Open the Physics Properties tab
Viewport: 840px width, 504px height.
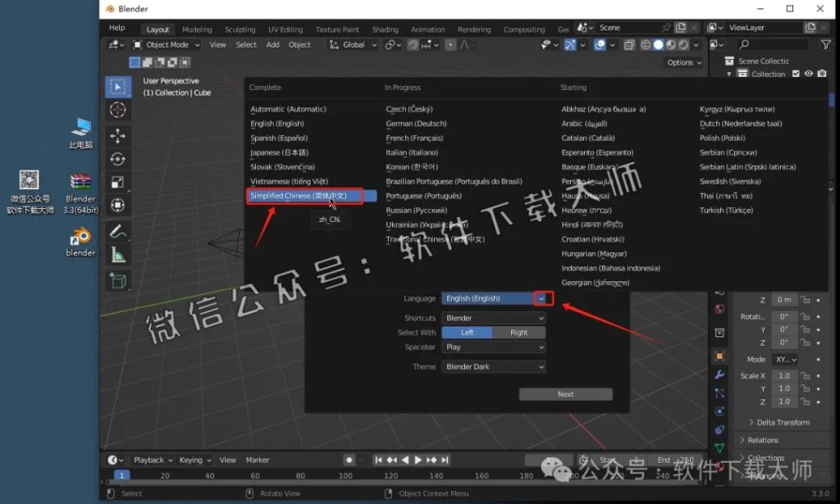click(719, 410)
